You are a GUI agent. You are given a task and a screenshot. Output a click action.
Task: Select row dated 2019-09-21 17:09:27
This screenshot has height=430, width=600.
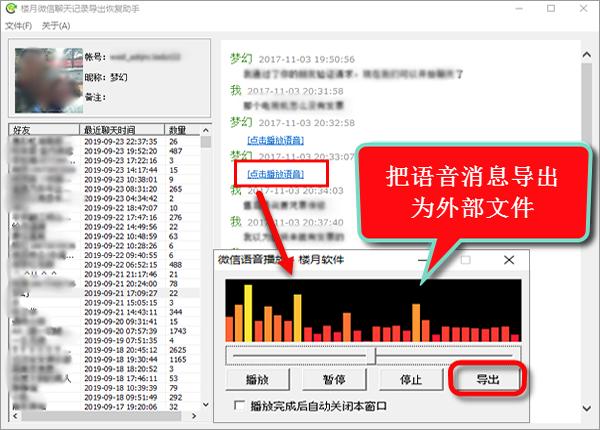pos(104,293)
